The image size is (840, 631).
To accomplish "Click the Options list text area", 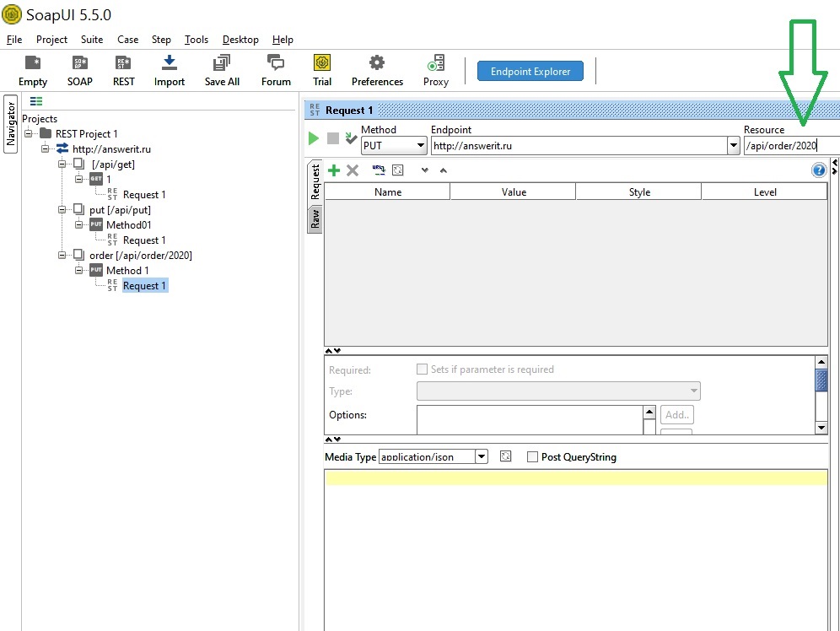I will [530, 420].
